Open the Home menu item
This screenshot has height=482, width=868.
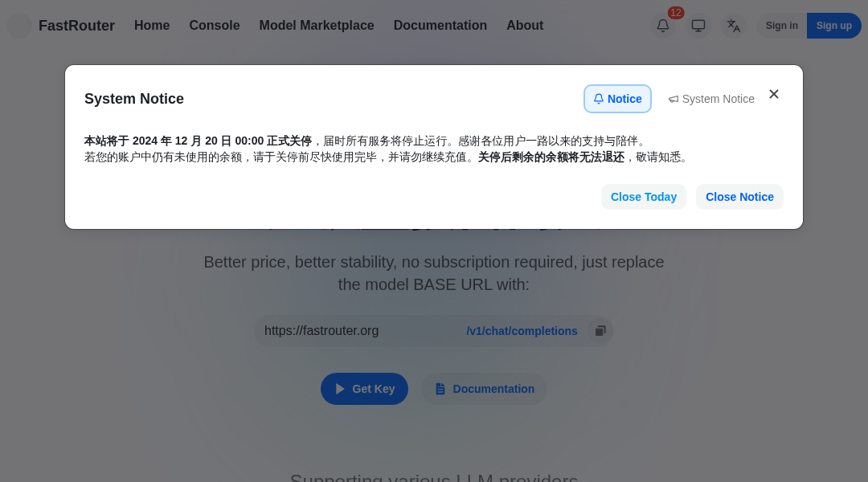(x=152, y=26)
